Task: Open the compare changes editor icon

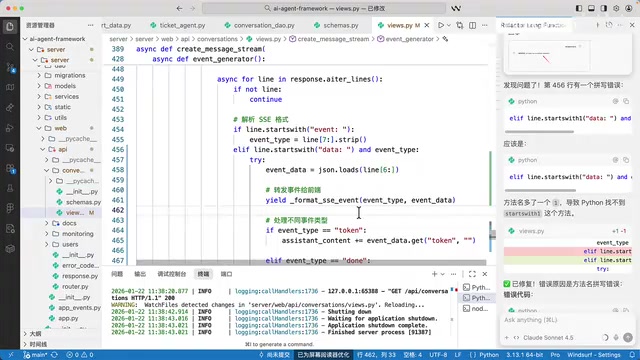Action: [460, 25]
